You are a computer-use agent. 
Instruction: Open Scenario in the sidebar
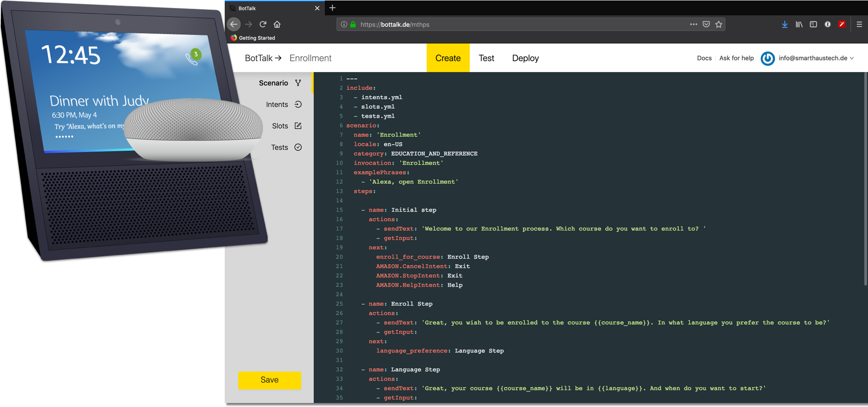[273, 83]
